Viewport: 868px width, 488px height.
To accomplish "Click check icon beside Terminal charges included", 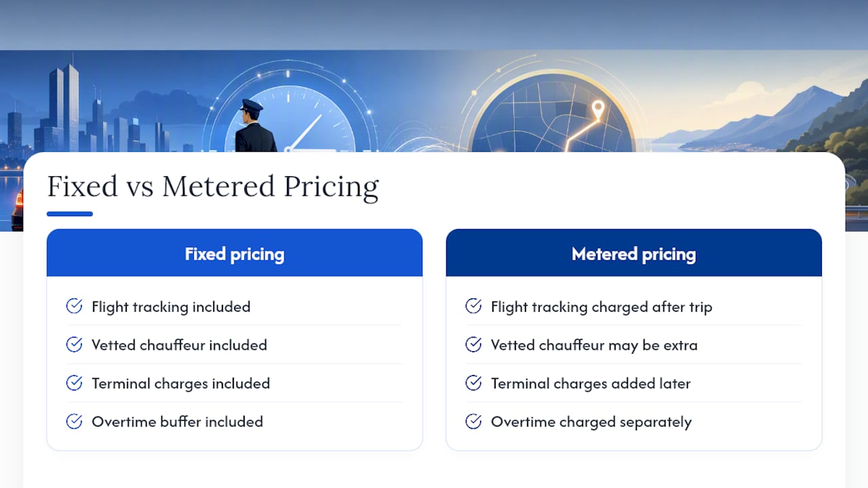I will pos(74,383).
